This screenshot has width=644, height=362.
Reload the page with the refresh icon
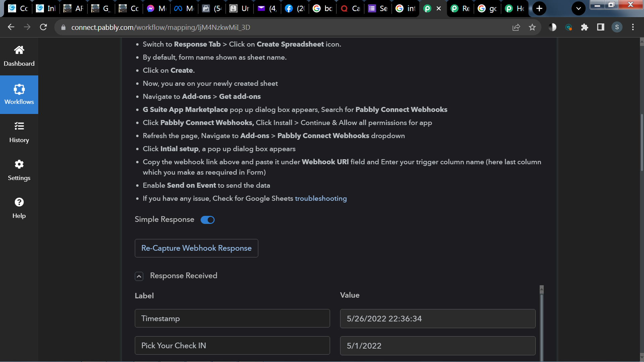tap(43, 27)
